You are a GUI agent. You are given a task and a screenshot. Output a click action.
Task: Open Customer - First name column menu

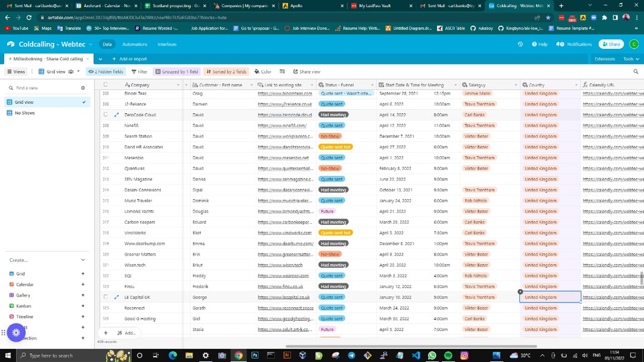pyautogui.click(x=251, y=85)
